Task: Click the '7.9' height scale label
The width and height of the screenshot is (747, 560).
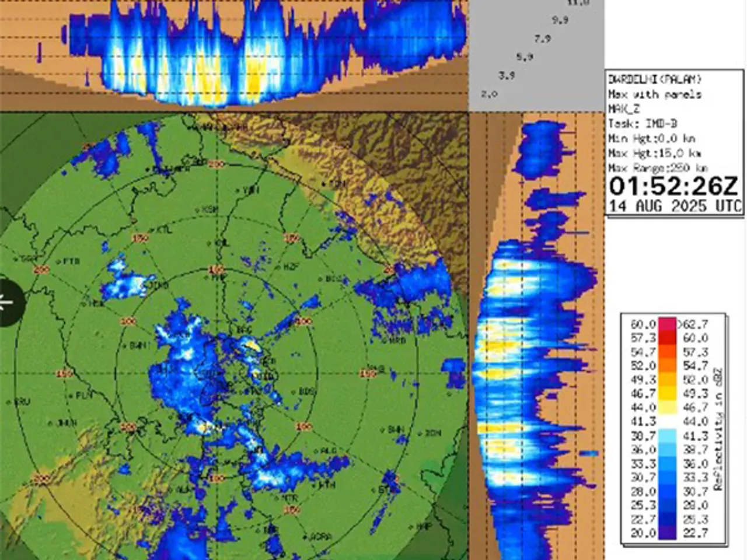Action: 542,39
